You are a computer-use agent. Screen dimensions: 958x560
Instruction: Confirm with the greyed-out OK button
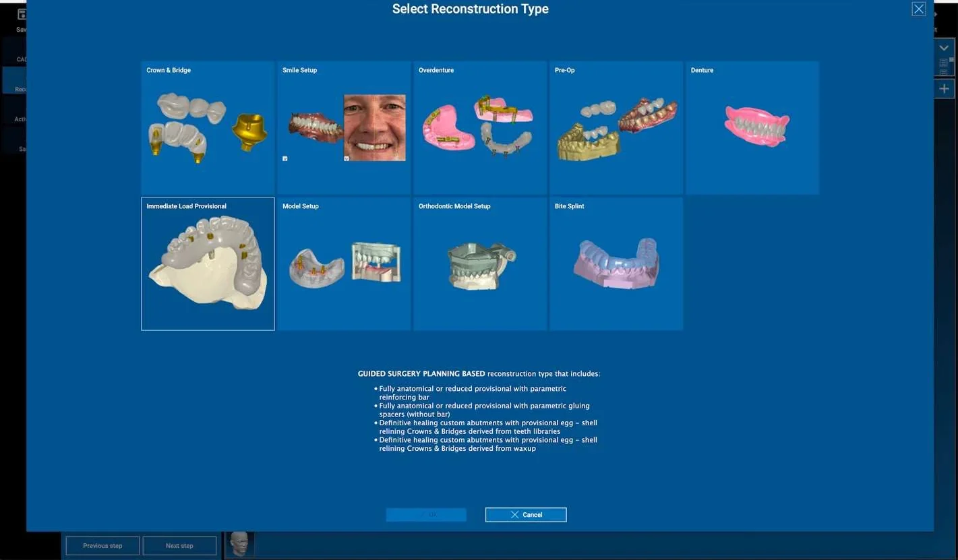[x=426, y=515]
